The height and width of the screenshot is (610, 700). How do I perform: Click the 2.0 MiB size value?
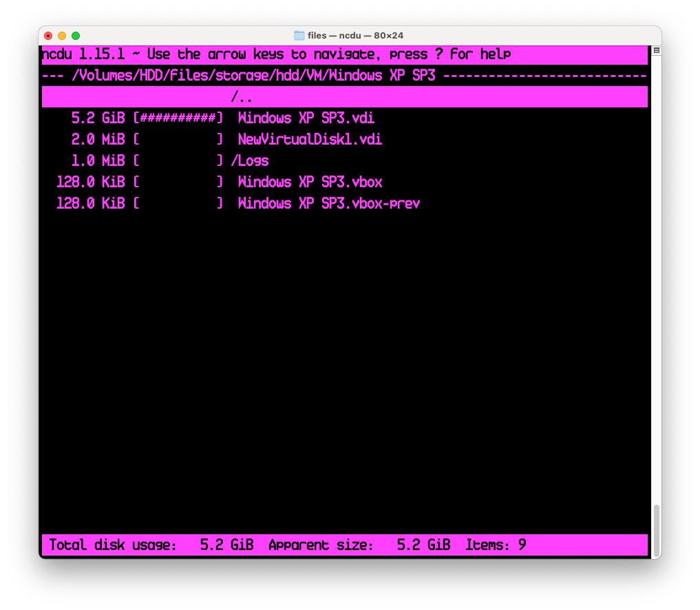[x=98, y=139]
